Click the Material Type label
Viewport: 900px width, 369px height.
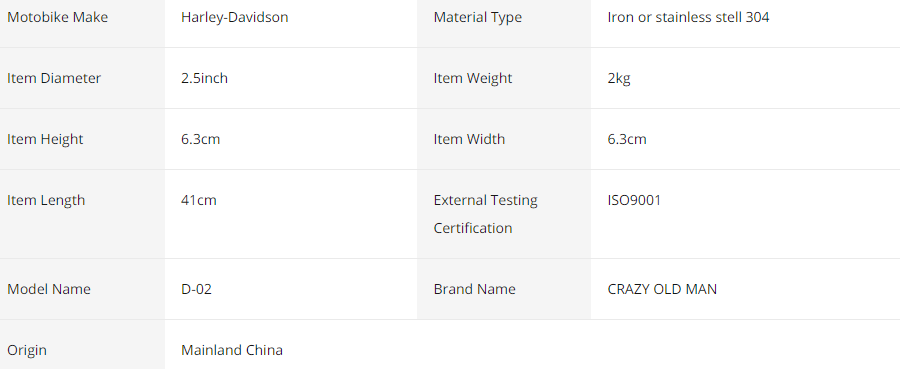point(478,17)
